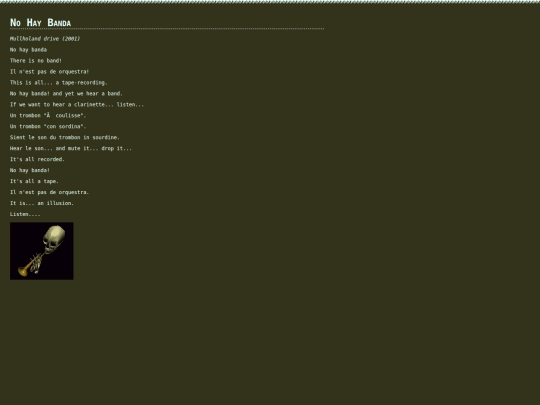This screenshot has width=540, height=405.
Task: Click the line 'There is no band!'
Action: (36, 61)
